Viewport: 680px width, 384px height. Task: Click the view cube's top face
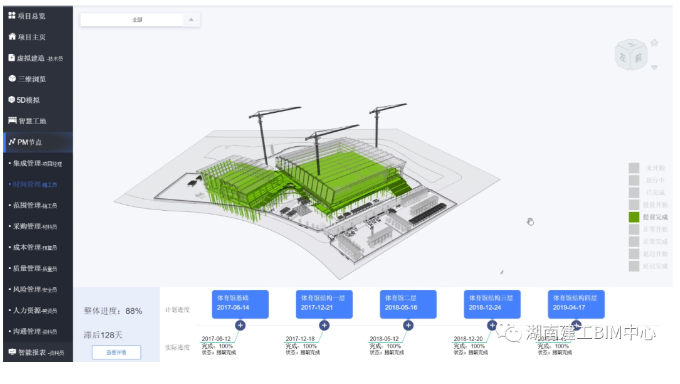click(x=631, y=45)
